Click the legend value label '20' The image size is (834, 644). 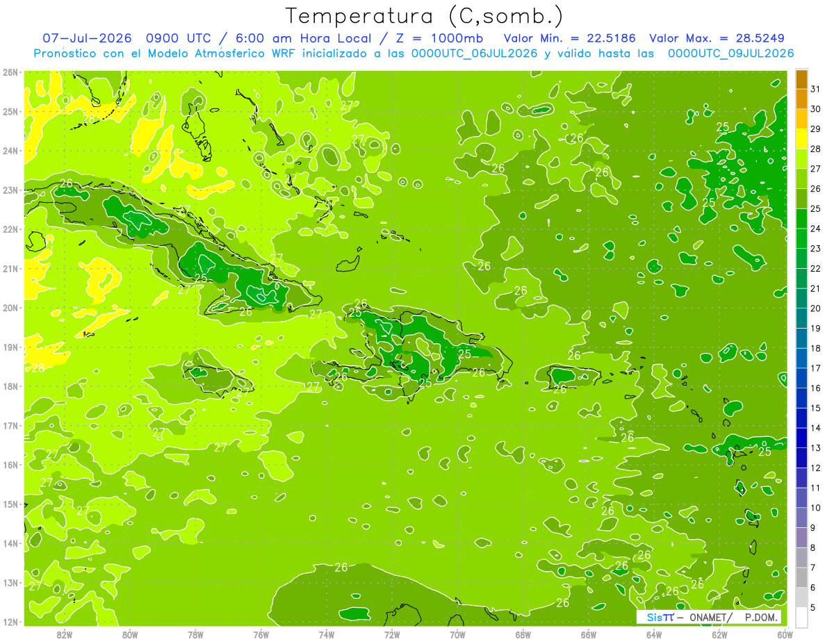point(816,308)
